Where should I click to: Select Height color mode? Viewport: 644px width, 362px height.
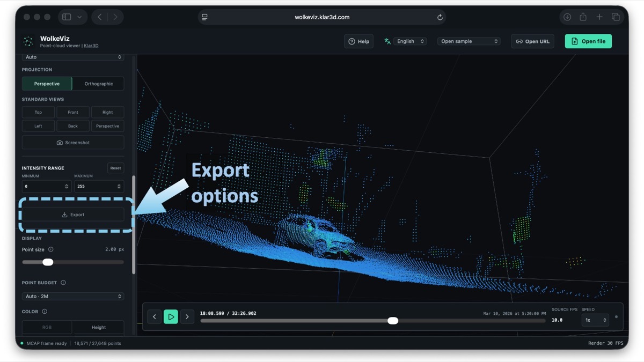click(99, 327)
